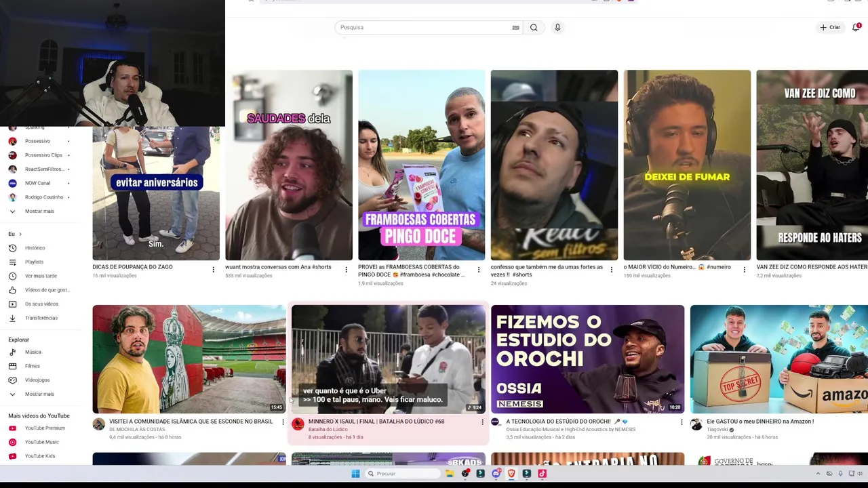Open YouTube Kids link

pyautogui.click(x=40, y=456)
